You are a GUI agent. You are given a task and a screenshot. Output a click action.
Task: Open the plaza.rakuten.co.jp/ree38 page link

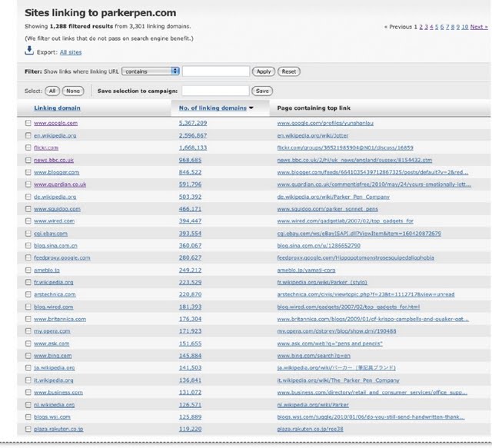(x=310, y=429)
